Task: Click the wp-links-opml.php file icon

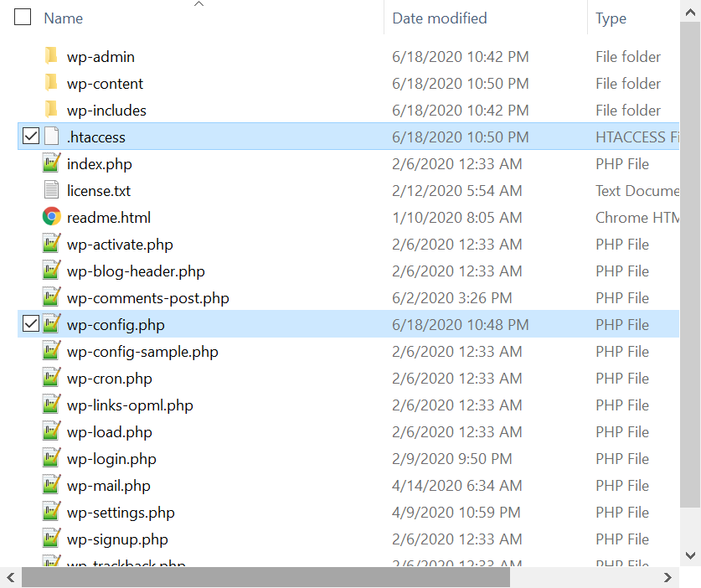Action: 51,405
